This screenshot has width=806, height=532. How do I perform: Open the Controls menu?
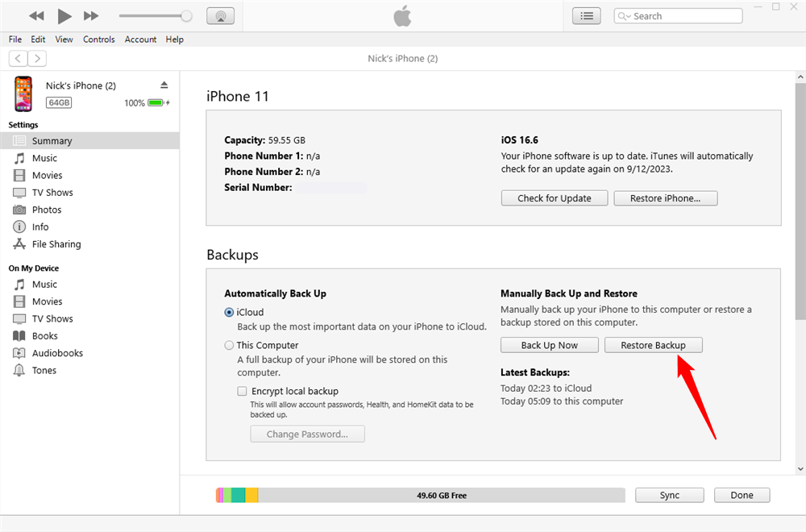click(x=98, y=39)
